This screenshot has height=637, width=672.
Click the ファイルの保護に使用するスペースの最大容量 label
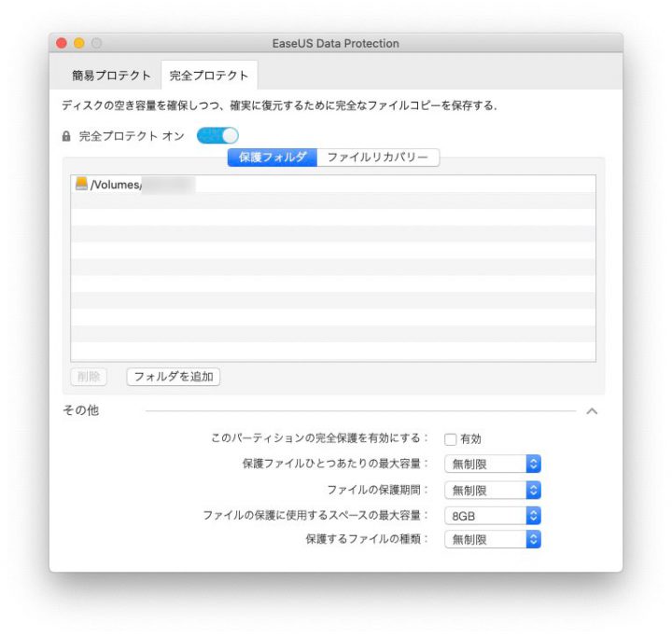click(315, 515)
